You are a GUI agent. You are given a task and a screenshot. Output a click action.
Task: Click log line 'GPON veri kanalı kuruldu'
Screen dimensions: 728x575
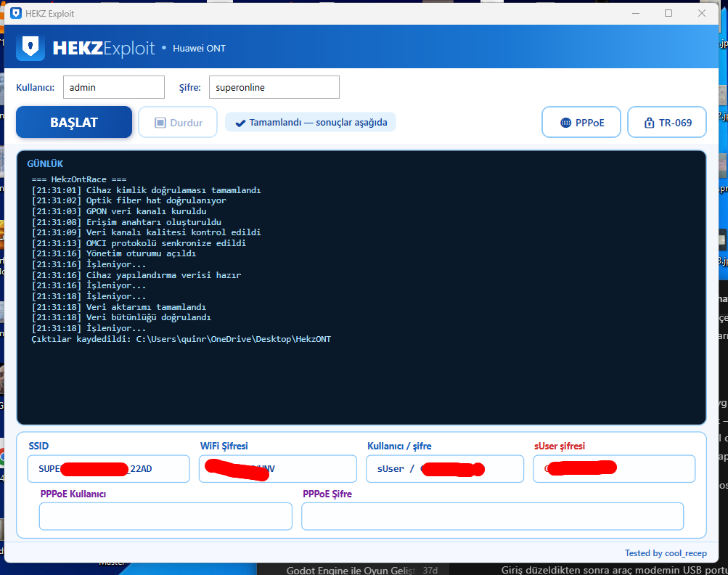[x=119, y=211]
